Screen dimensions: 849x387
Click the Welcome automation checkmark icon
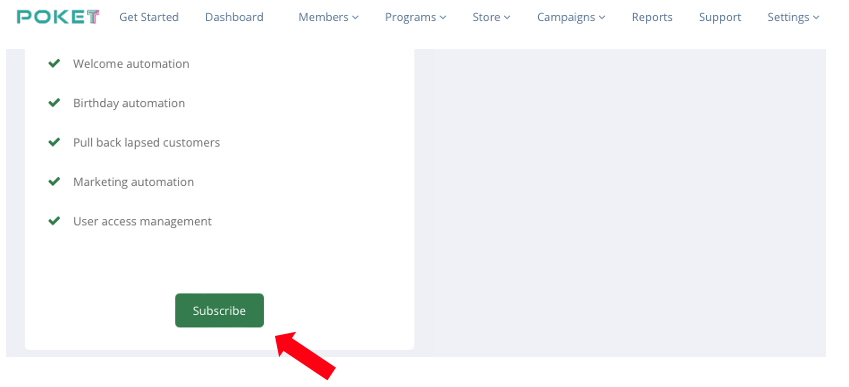(x=54, y=63)
